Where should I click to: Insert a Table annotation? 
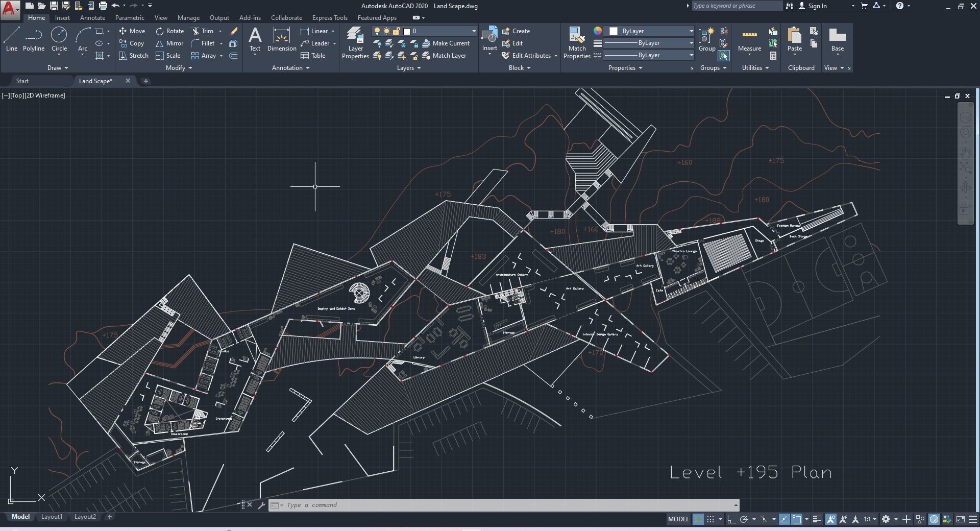(313, 56)
